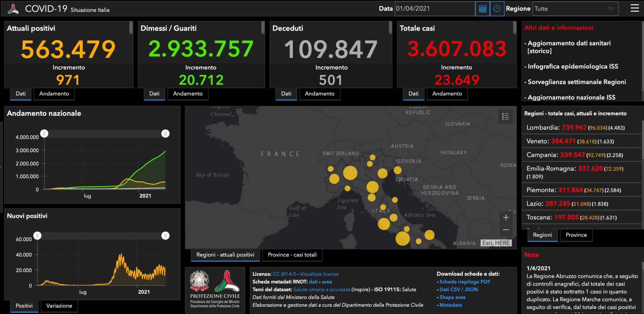The height and width of the screenshot is (314, 644).
Task: Open the hamburger menu icon
Action: click(x=634, y=8)
